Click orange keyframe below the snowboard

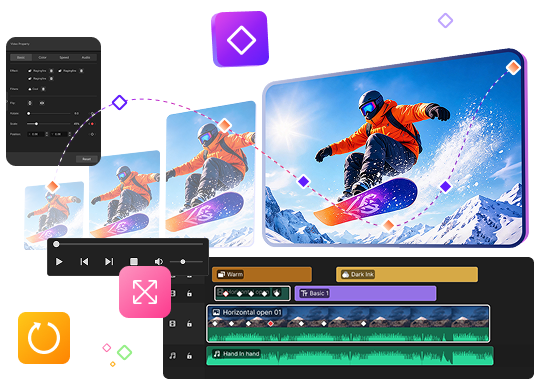[388, 225]
